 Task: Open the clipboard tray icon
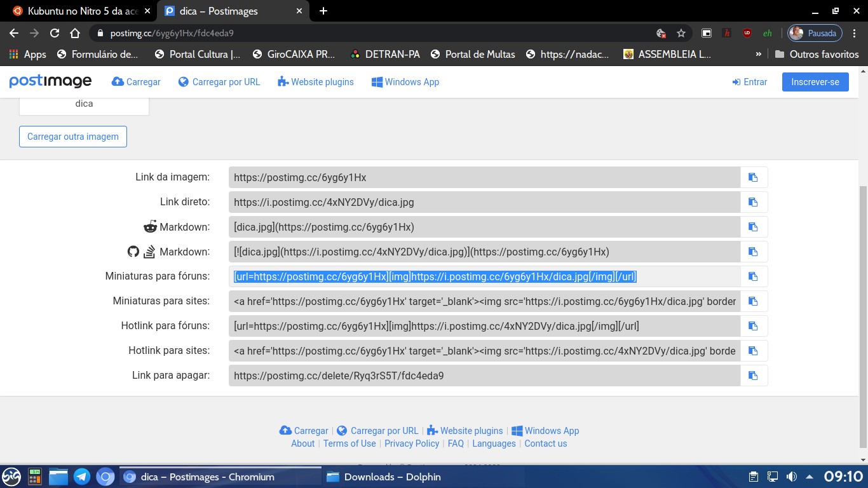[x=754, y=477]
